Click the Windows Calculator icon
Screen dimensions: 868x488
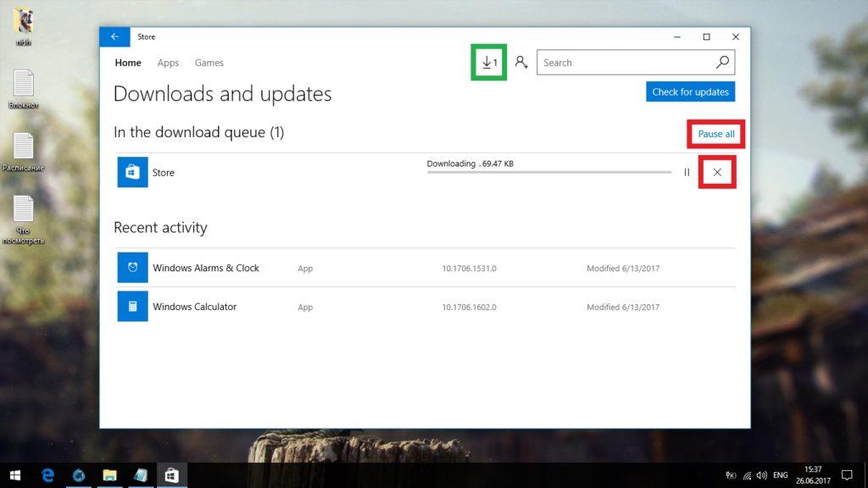[132, 307]
